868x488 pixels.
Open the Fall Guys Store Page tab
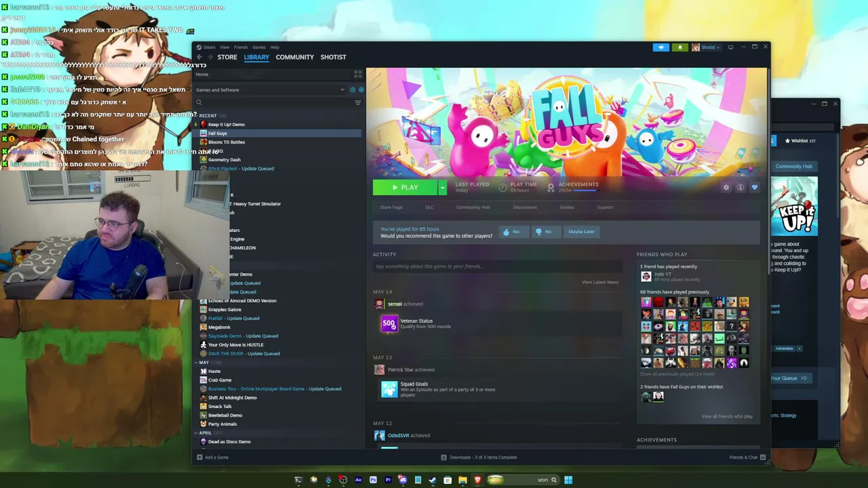391,207
